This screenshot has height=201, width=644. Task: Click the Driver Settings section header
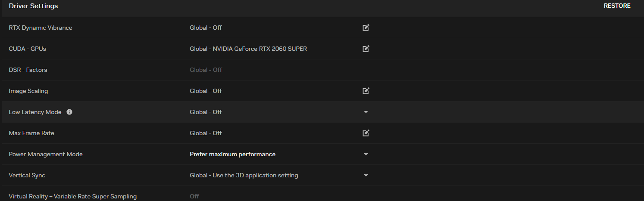click(x=33, y=6)
